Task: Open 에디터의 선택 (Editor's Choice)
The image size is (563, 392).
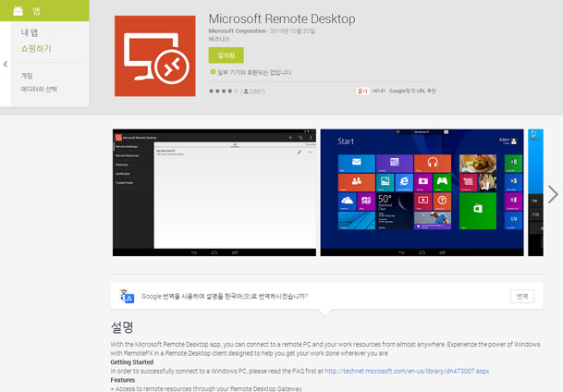Action: click(39, 89)
